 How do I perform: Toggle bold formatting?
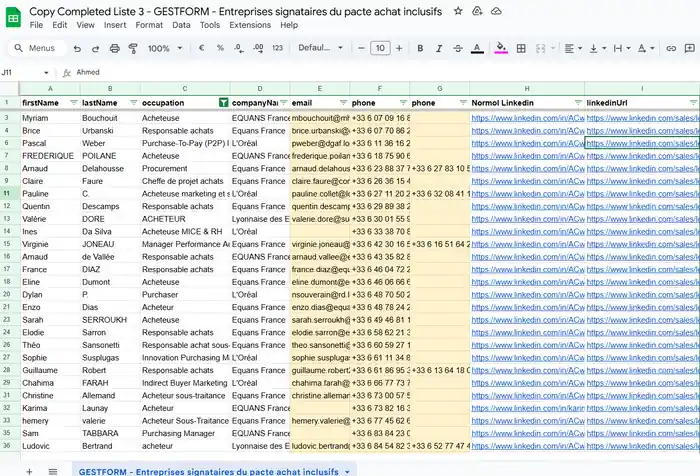pos(420,48)
